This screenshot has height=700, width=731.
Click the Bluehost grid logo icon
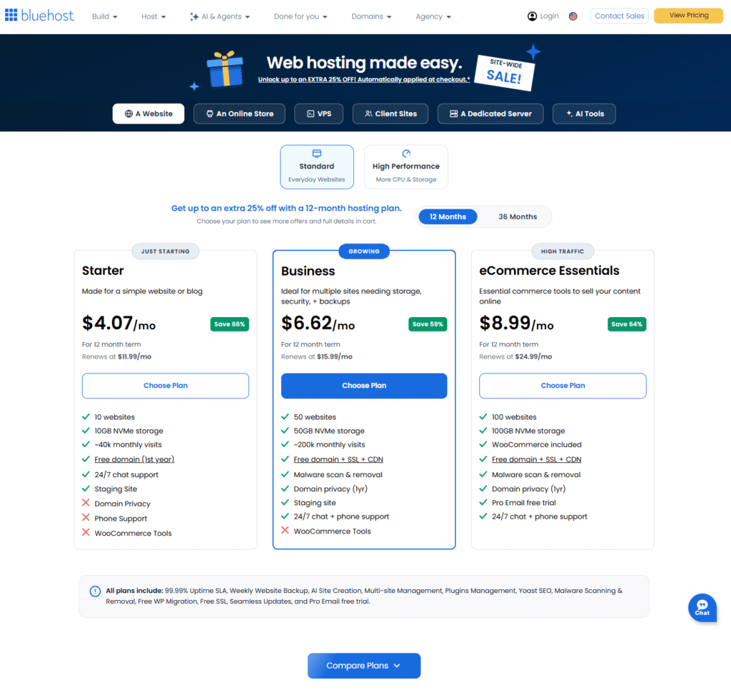coord(11,15)
